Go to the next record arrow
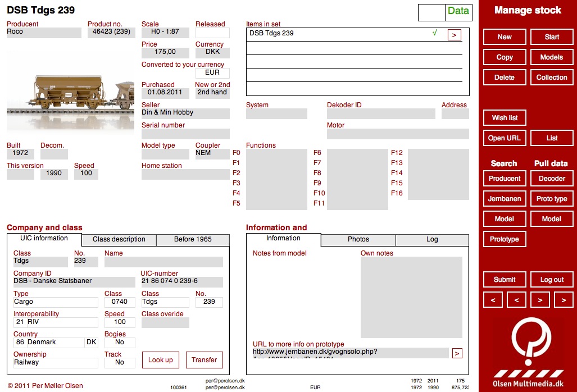This screenshot has width=577, height=392. click(540, 300)
